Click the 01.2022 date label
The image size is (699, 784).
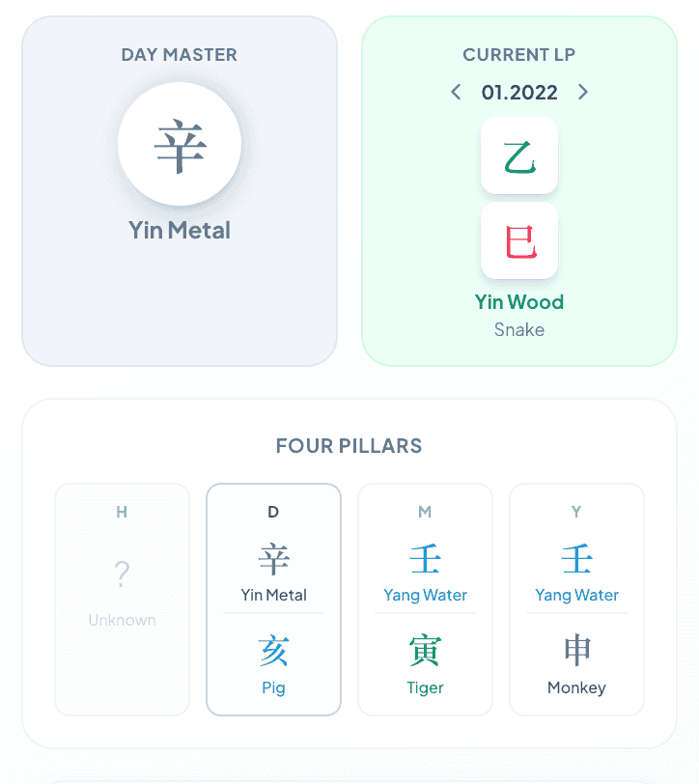(x=519, y=93)
